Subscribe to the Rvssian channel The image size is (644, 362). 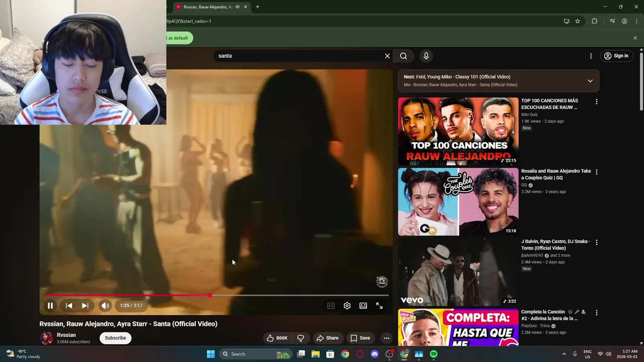(x=115, y=338)
